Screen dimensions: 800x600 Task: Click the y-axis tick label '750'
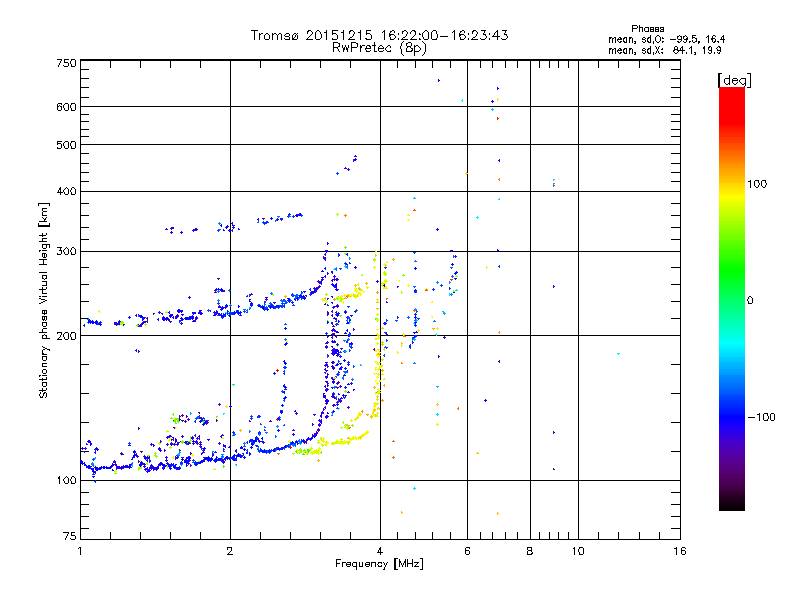[x=66, y=63]
